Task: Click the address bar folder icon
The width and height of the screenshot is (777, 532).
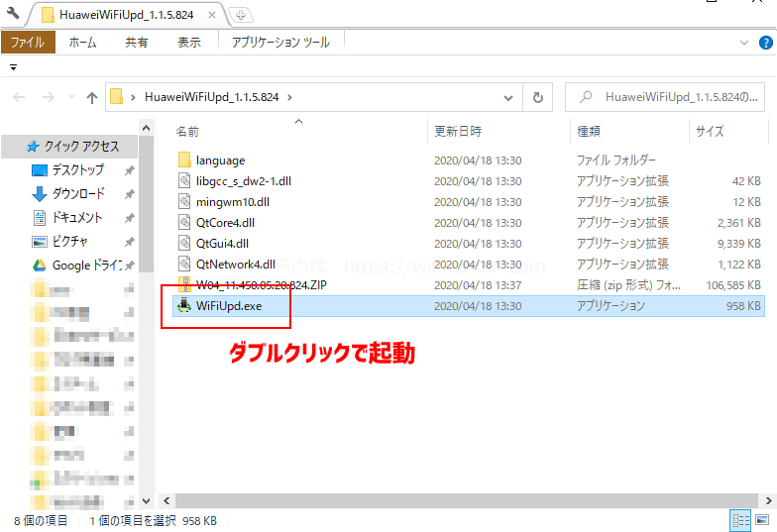Action: tap(117, 97)
